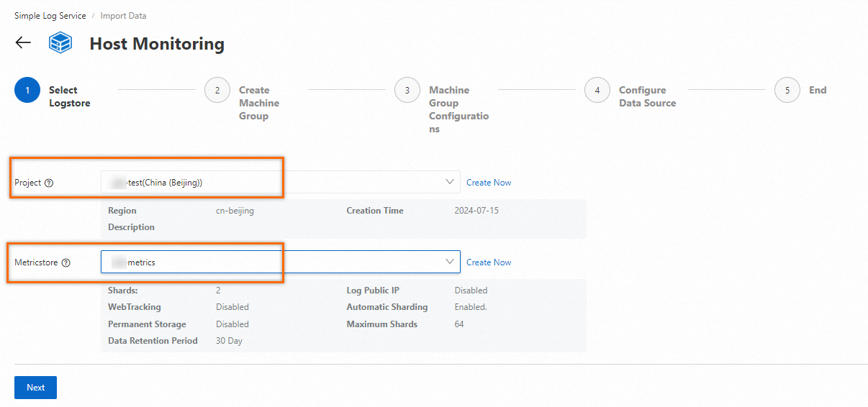Viewport: 868px width, 407px height.
Task: Select step 3 circle in the wizard
Action: point(407,91)
